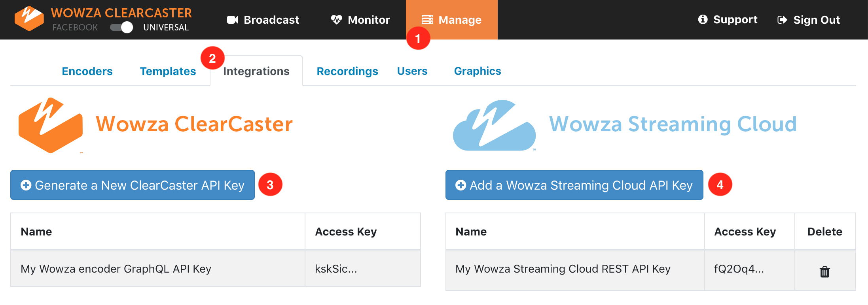Click the orange Wowza ClearCaster box logo
Image resolution: width=868 pixels, height=305 pixels.
(x=51, y=125)
